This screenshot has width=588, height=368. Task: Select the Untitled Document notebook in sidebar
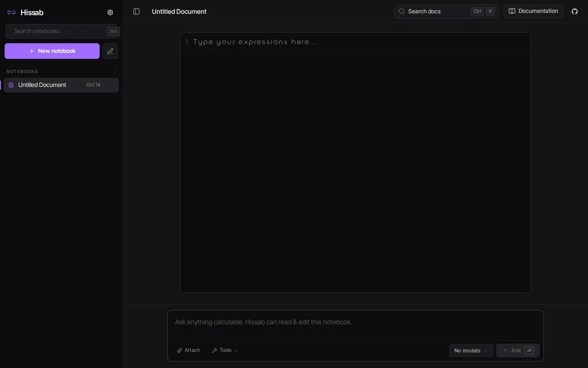click(x=61, y=85)
